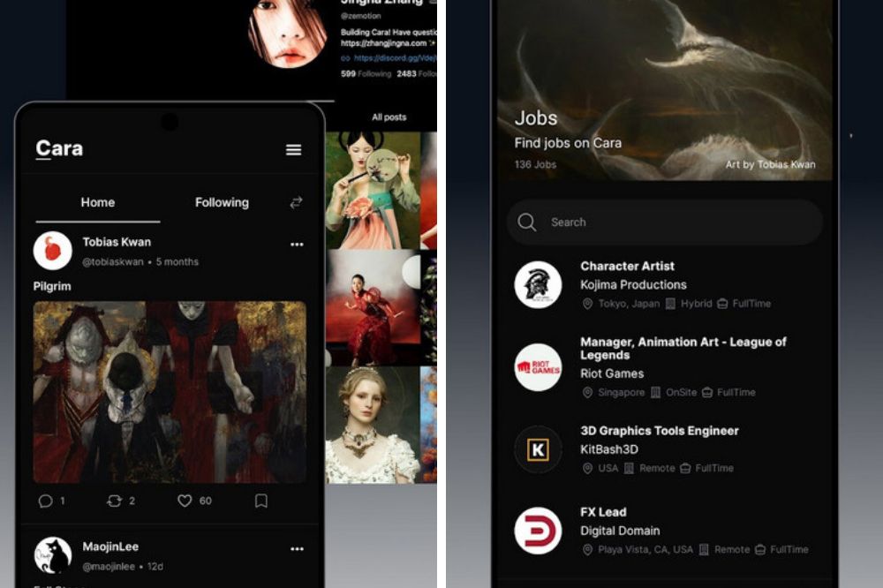Click the Tobias Kwan username

coord(117,242)
